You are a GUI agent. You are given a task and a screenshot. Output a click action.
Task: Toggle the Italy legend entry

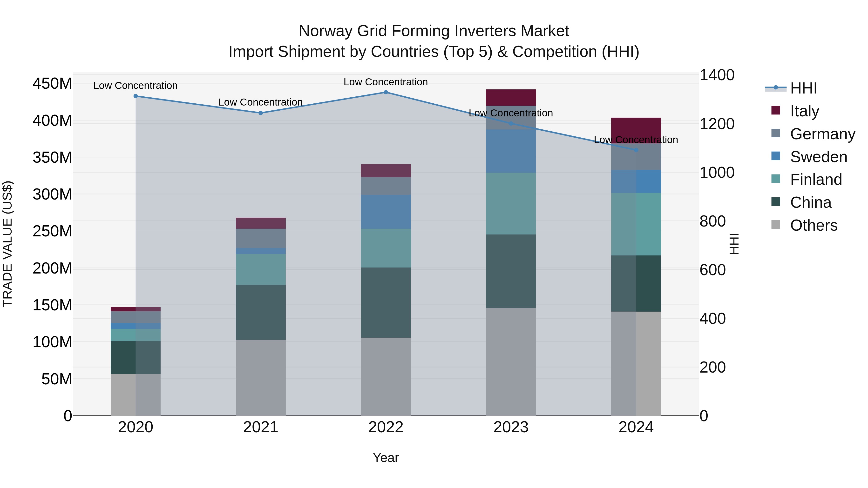(795, 111)
